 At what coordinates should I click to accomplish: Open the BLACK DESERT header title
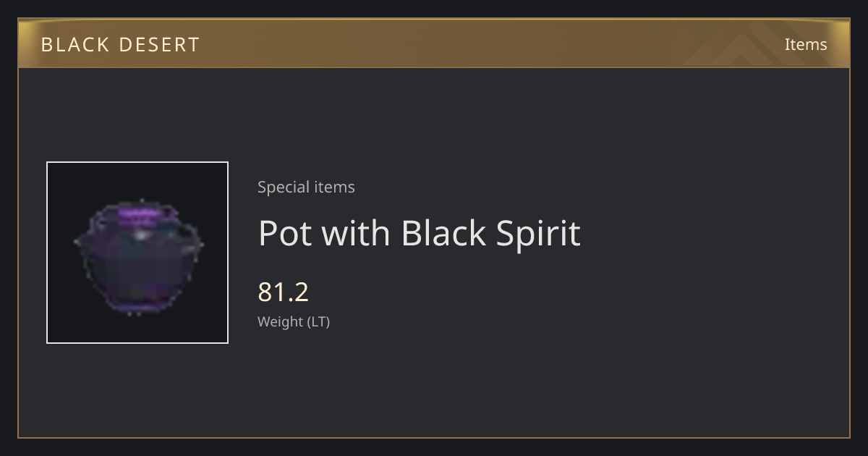coord(120,45)
